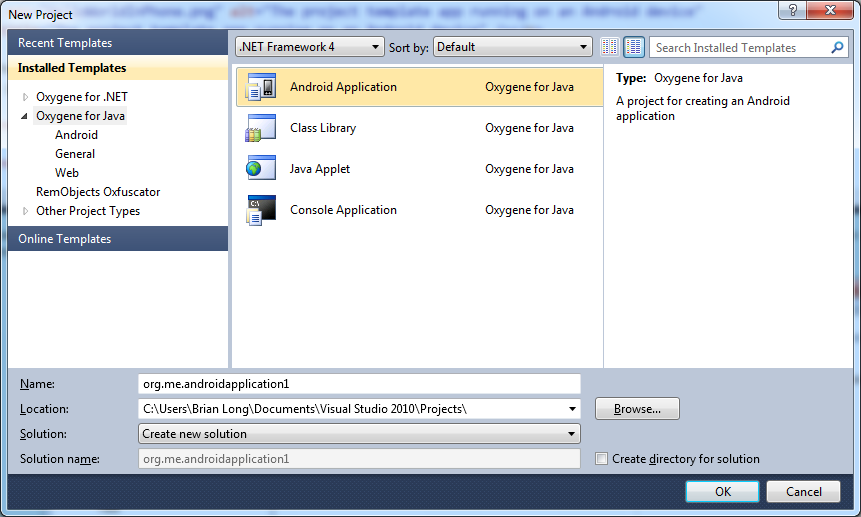
Task: Select RemObjects Oxfuscator in the tree
Action: click(98, 192)
